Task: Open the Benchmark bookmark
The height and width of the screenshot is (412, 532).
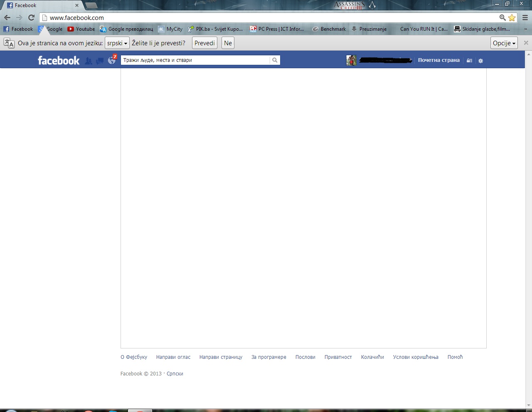Action: pos(329,29)
